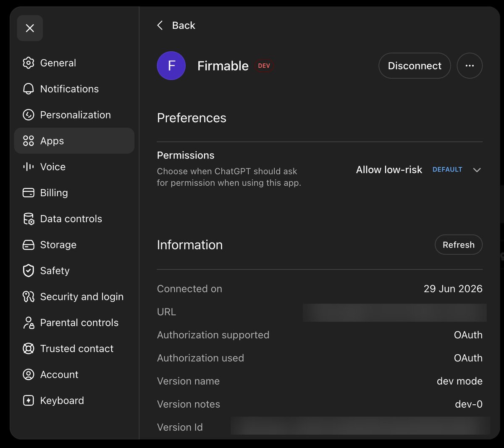
Task: Click the Version Id label
Action: coord(180,427)
